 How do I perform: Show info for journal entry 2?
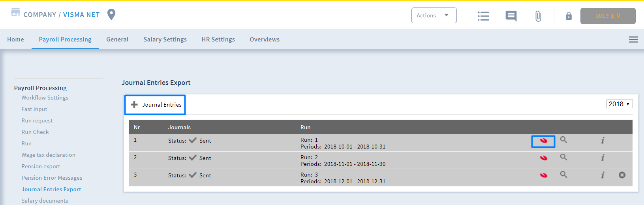[x=603, y=158]
